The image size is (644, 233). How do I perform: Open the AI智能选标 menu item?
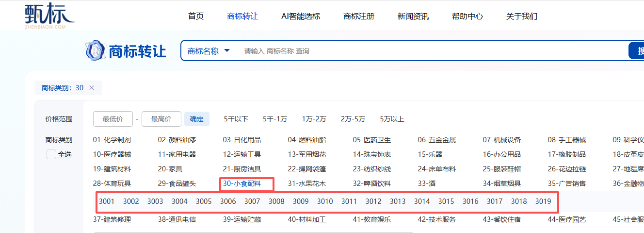pos(301,16)
